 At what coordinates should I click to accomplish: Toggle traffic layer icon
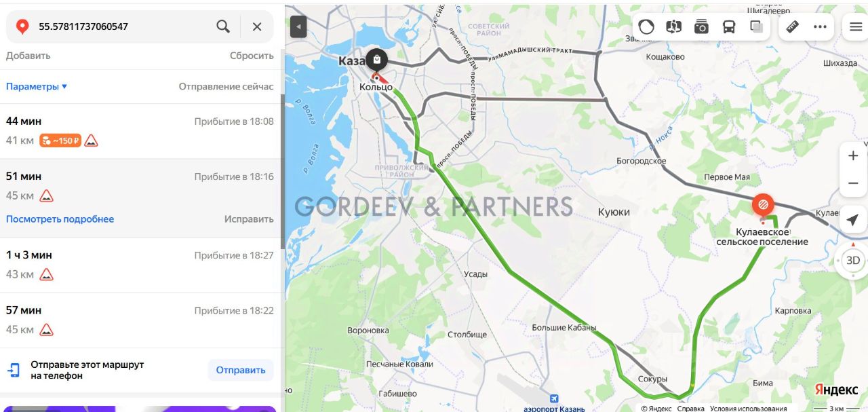click(646, 27)
